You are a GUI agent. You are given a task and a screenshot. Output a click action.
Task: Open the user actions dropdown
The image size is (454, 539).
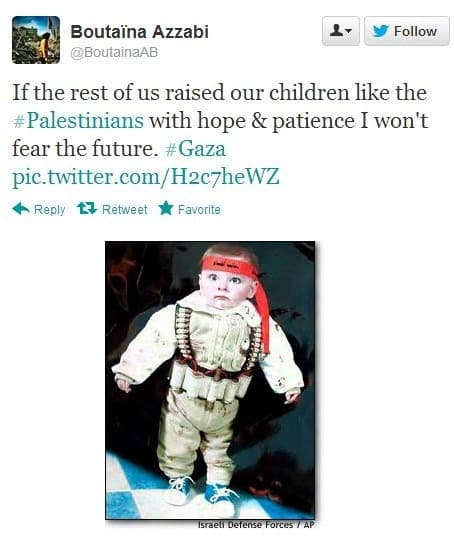[341, 31]
